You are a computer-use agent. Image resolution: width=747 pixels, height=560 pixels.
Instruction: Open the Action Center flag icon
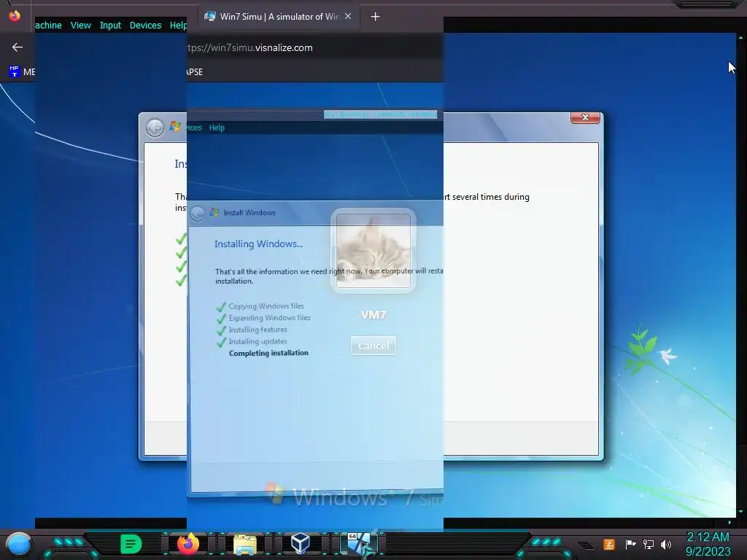(630, 544)
